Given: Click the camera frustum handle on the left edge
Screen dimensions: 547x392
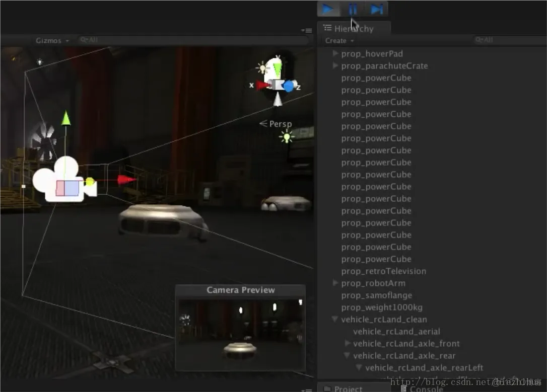Looking at the screenshot, I should tap(23, 186).
